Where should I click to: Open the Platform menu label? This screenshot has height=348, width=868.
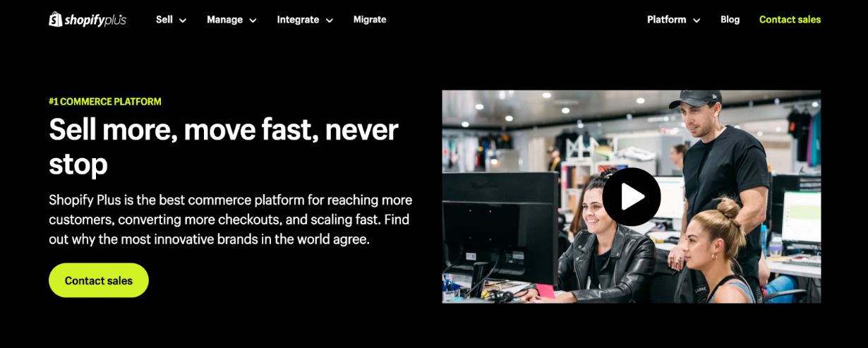pyautogui.click(x=666, y=20)
